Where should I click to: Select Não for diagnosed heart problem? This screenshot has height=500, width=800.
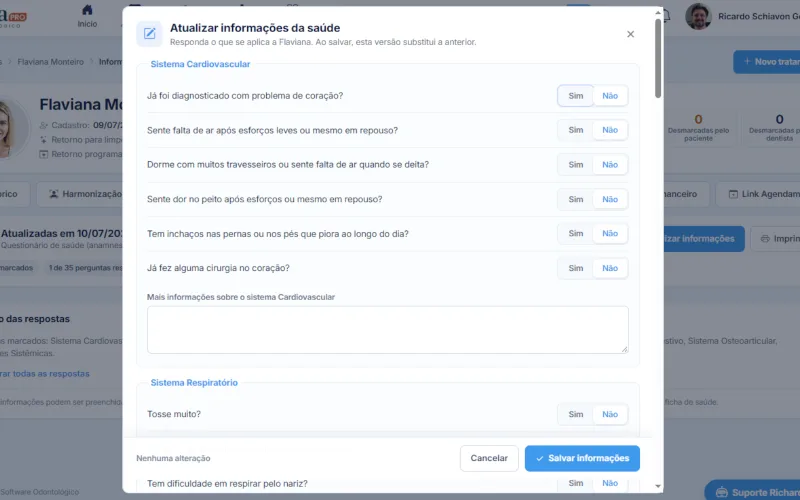pyautogui.click(x=610, y=96)
